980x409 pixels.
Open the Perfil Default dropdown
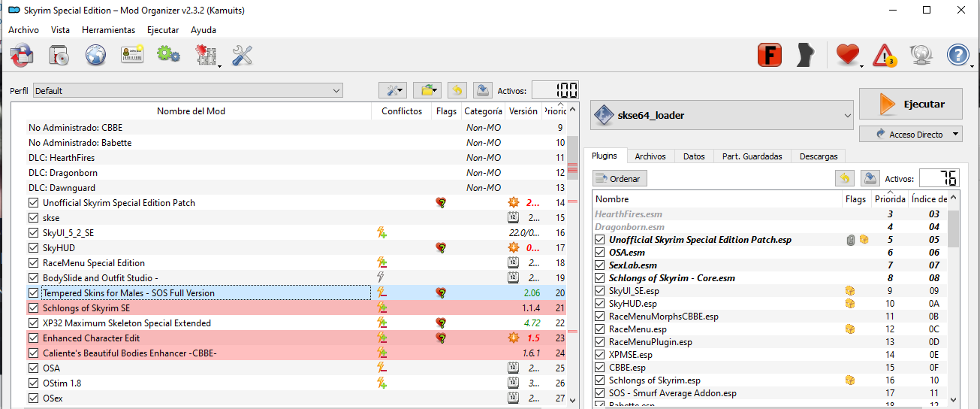(x=188, y=91)
